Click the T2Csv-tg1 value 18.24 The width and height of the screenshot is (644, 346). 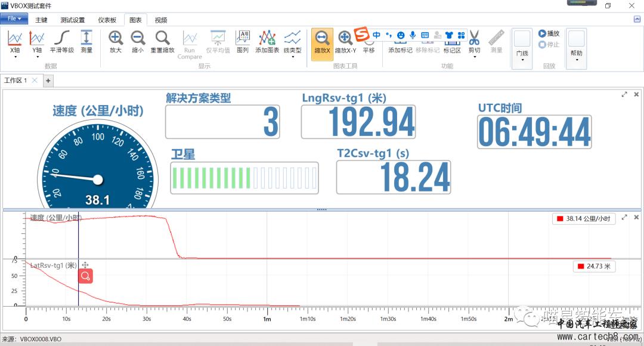(x=394, y=177)
